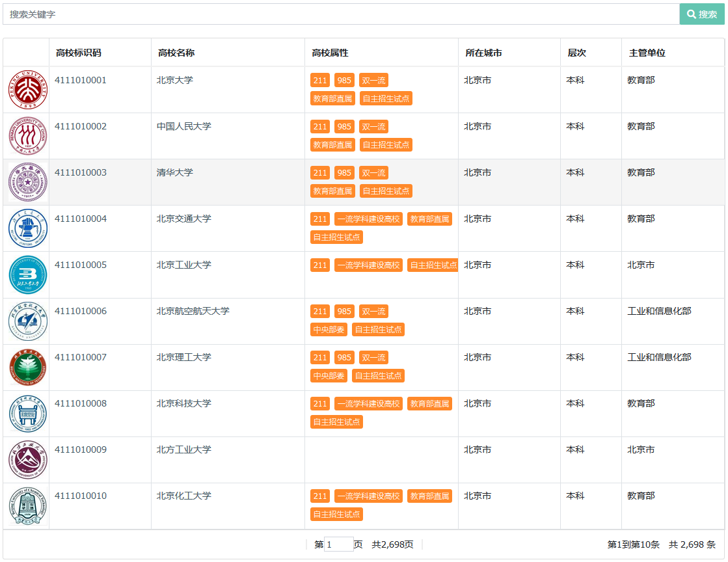728x562 pixels.
Task: Click the 985 tag for 北京大学
Action: [344, 80]
